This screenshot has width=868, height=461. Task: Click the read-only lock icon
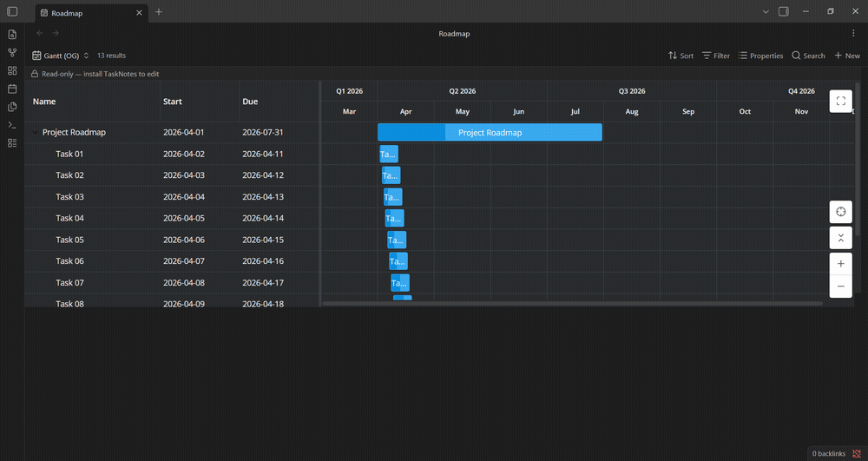click(35, 74)
